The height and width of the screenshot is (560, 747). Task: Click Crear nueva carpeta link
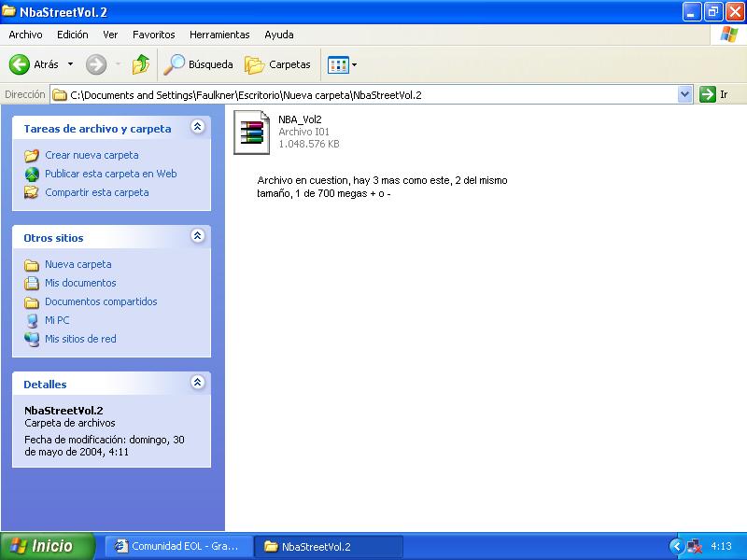click(92, 155)
